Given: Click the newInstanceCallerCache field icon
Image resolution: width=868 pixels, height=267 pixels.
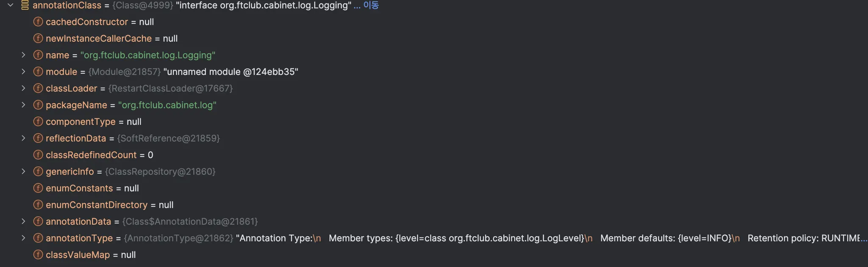Looking at the screenshot, I should coord(38,39).
